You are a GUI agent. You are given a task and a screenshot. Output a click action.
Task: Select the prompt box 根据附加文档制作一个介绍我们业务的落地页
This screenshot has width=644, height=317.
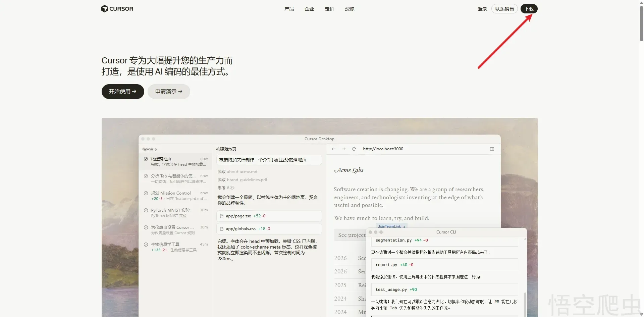[269, 160]
